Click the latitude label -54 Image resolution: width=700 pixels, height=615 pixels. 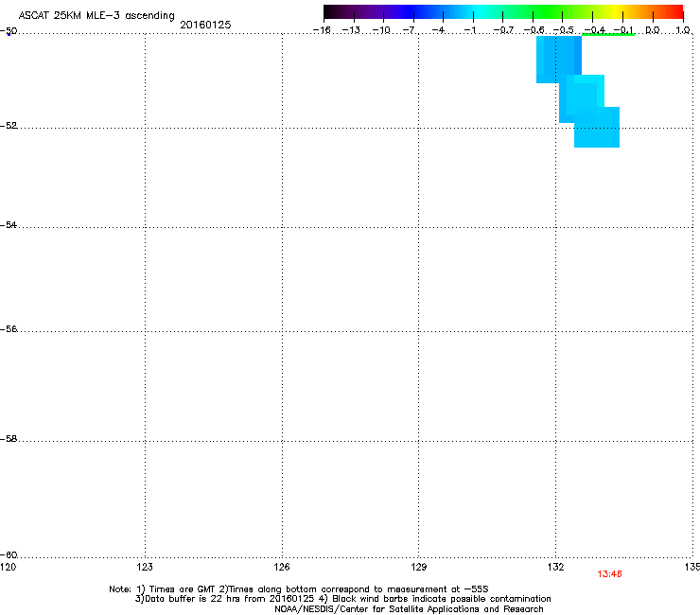coord(9,225)
